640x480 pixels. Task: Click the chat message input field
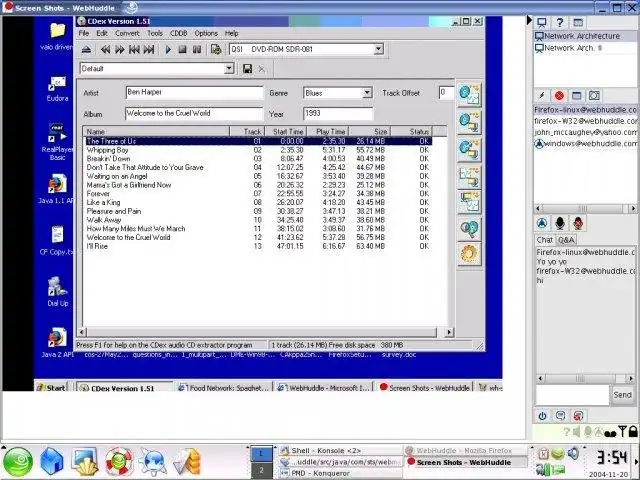point(572,395)
